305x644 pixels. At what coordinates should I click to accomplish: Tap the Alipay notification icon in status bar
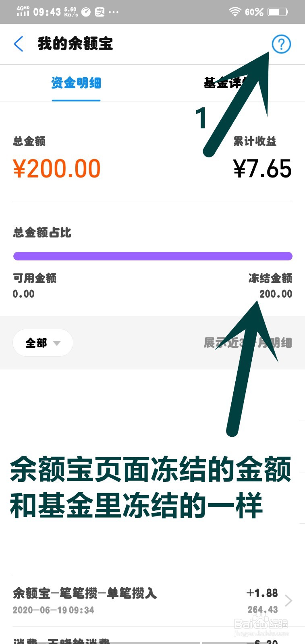point(100,12)
